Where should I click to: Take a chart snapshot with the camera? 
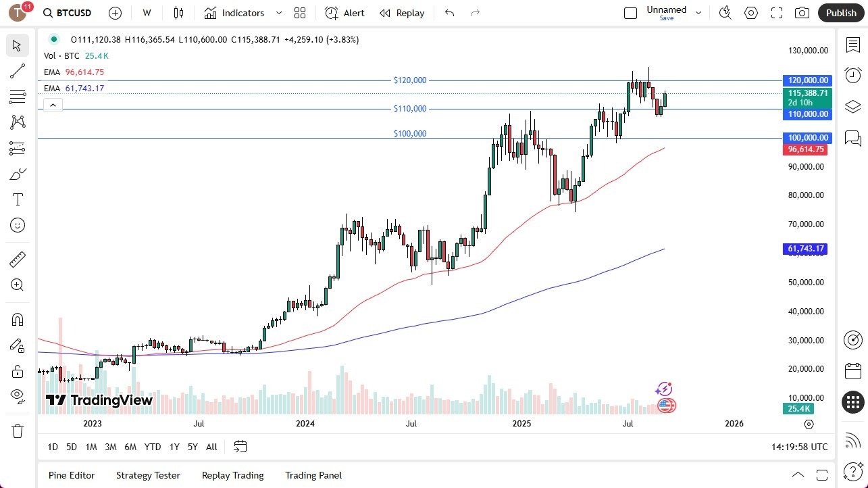click(x=802, y=12)
